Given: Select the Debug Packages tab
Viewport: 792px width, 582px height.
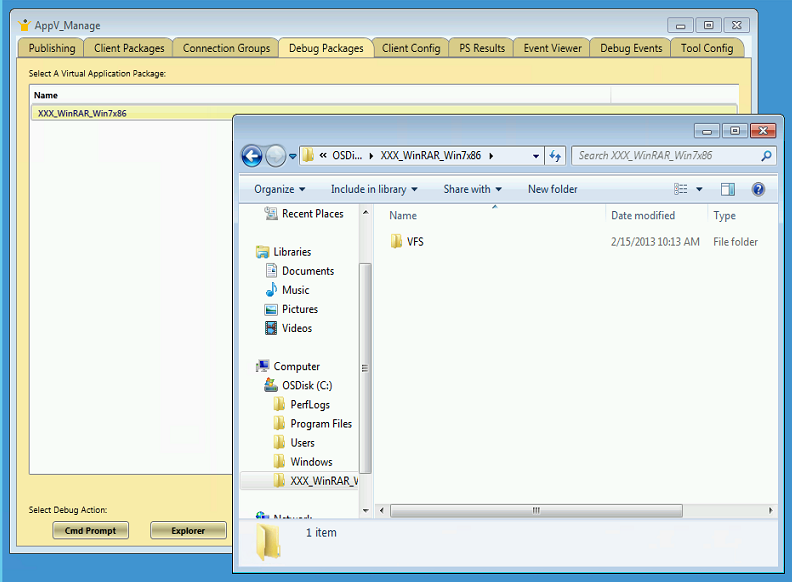Looking at the screenshot, I should pyautogui.click(x=326, y=48).
